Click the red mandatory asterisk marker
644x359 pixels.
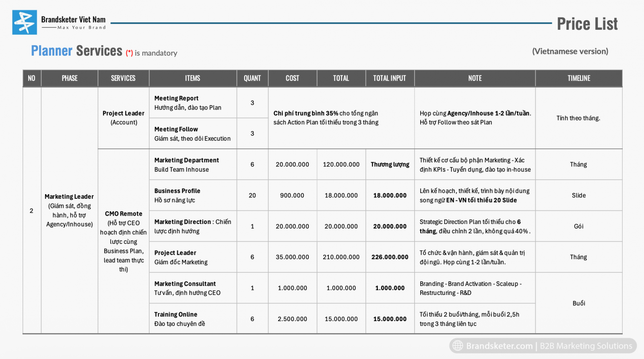pyautogui.click(x=129, y=53)
